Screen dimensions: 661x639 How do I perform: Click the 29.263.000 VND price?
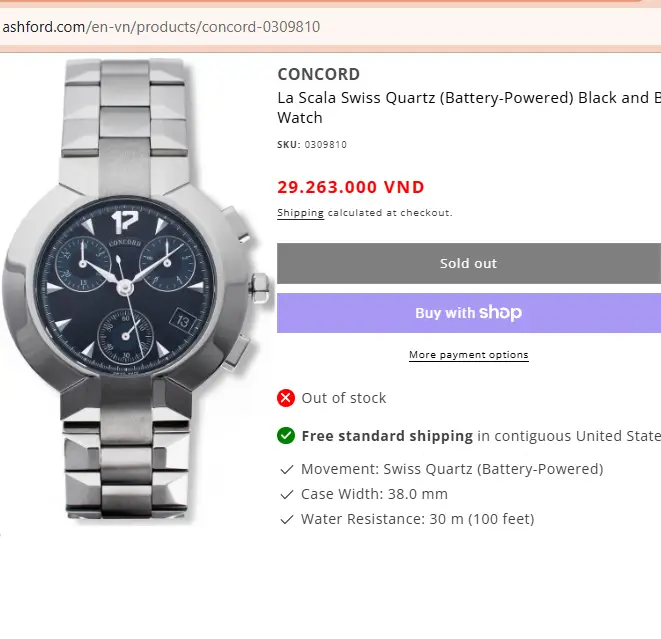(x=351, y=187)
